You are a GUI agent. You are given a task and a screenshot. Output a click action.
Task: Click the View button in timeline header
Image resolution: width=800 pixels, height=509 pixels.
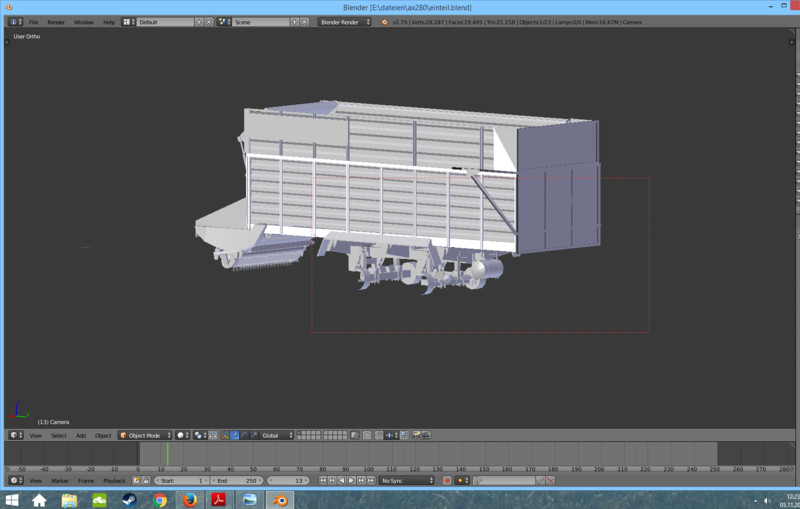point(35,480)
